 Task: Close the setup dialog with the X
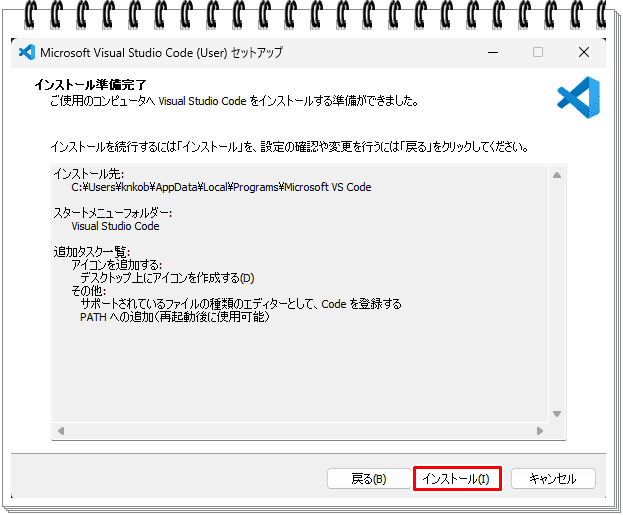pos(584,52)
